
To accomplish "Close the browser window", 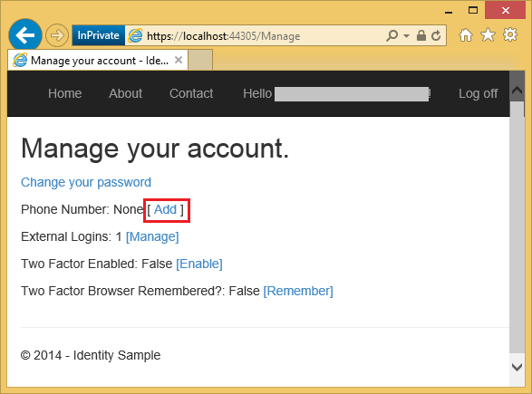I will pos(506,10).
